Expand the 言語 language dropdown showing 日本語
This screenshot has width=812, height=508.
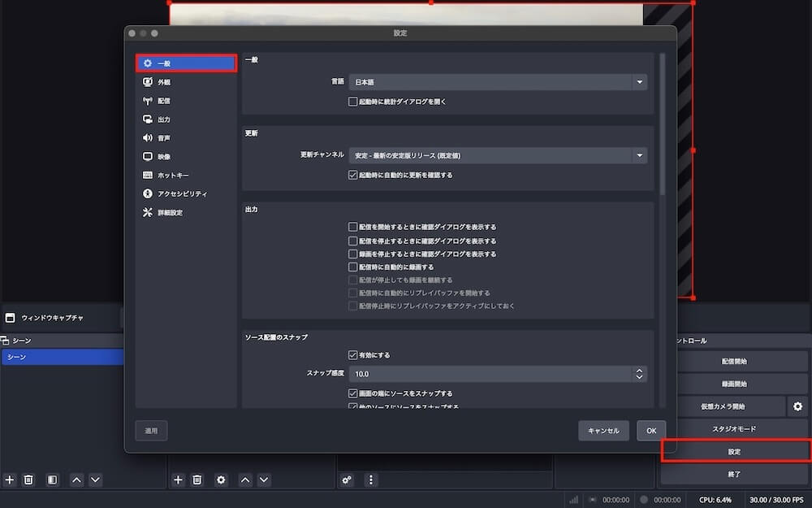pos(498,82)
